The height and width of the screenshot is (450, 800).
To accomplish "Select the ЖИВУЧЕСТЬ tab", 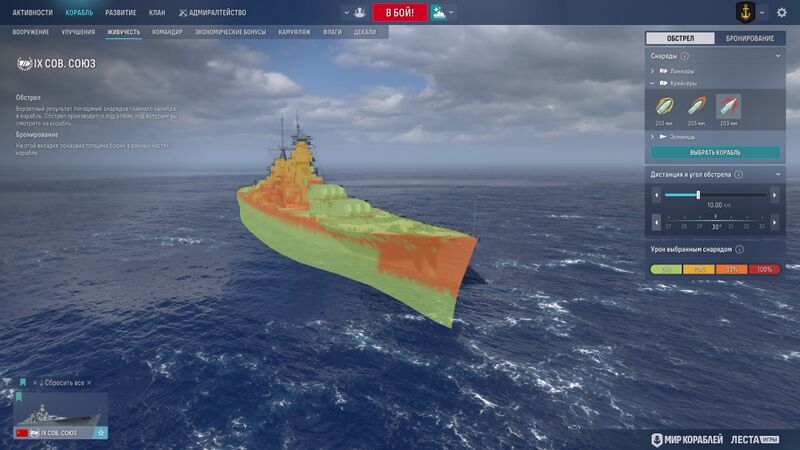I will (x=123, y=32).
